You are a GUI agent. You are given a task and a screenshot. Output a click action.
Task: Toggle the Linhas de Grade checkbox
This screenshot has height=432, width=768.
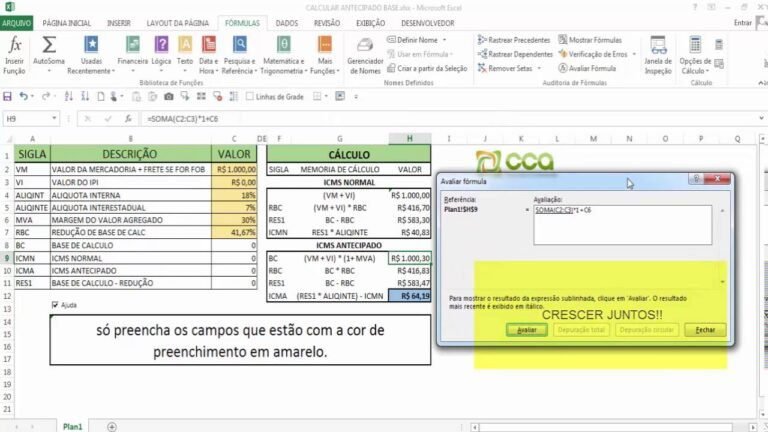coord(250,96)
